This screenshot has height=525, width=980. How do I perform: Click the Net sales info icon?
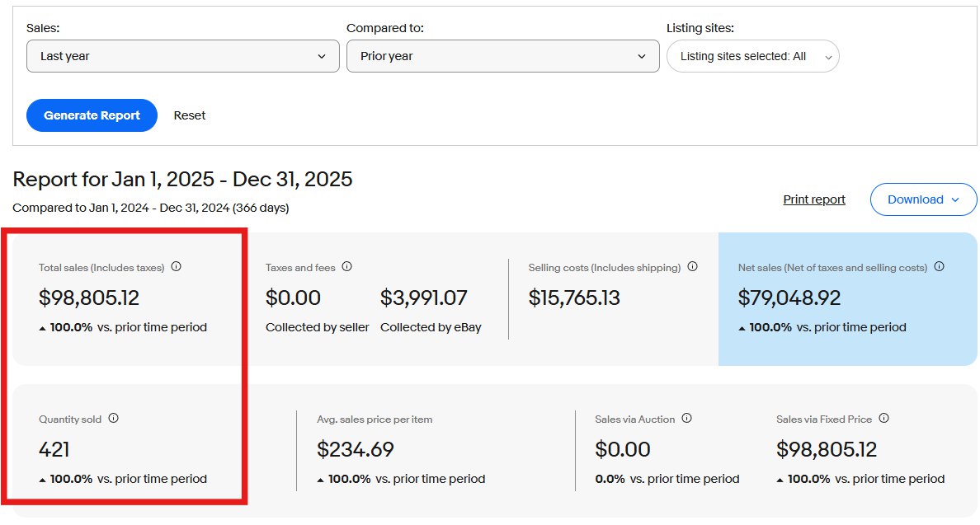pyautogui.click(x=939, y=266)
